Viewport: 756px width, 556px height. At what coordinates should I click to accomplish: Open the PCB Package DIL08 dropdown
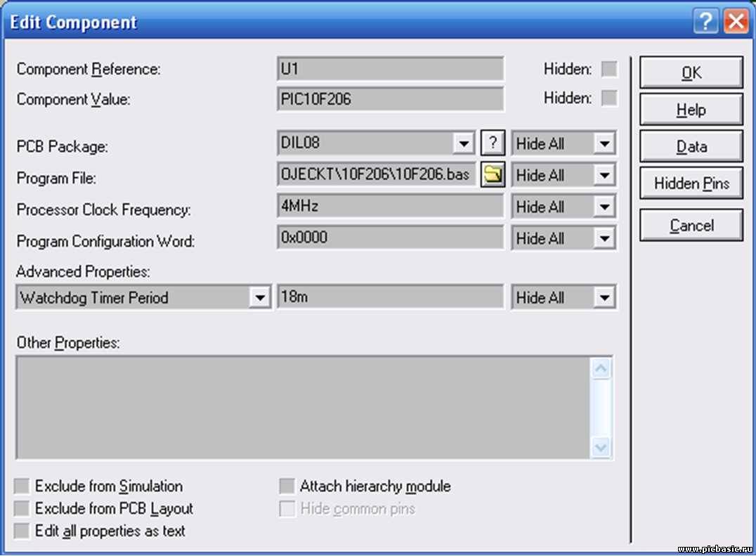[464, 143]
